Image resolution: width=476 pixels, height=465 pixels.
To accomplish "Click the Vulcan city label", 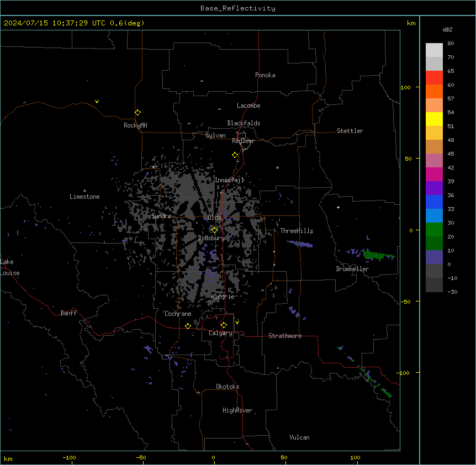I will [299, 437].
